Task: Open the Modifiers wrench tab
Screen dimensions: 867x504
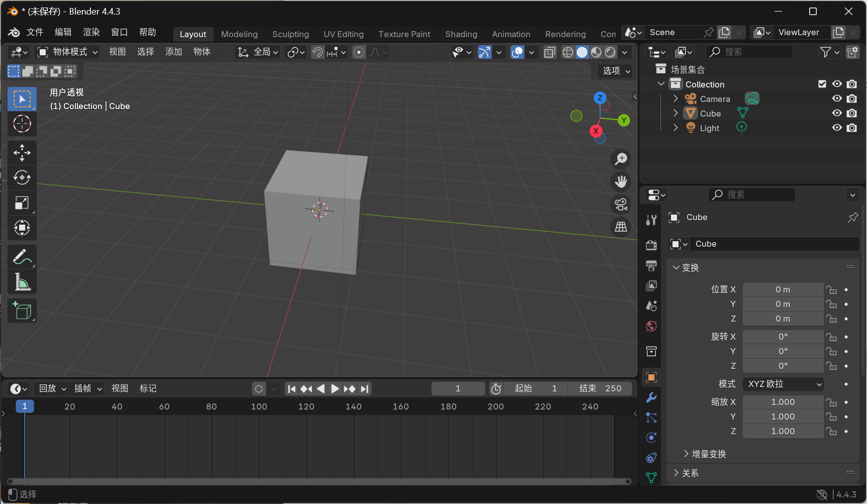Action: [x=651, y=397]
